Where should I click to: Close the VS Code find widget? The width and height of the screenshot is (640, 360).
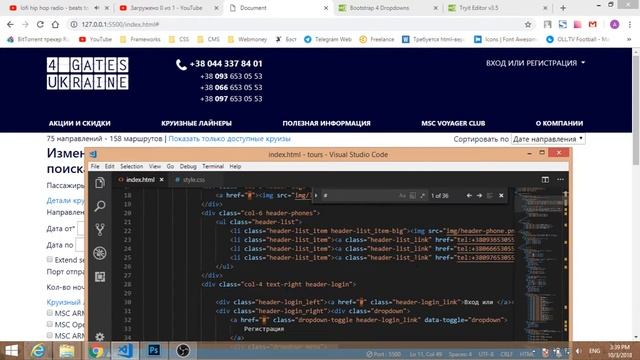[x=501, y=196]
